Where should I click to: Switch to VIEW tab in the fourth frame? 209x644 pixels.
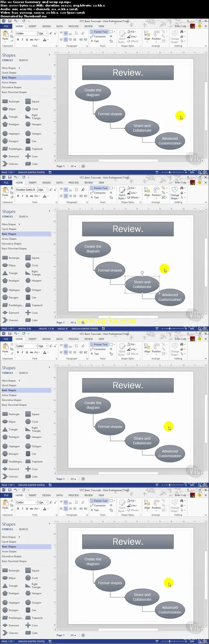[101, 495]
